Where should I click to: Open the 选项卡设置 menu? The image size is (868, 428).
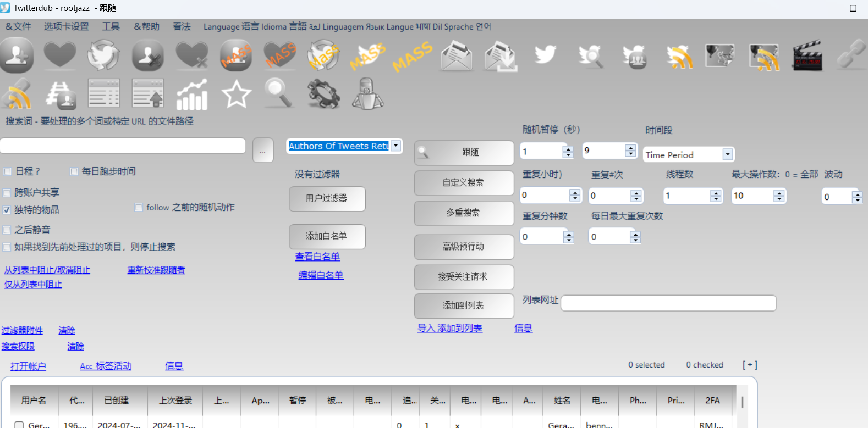point(66,26)
